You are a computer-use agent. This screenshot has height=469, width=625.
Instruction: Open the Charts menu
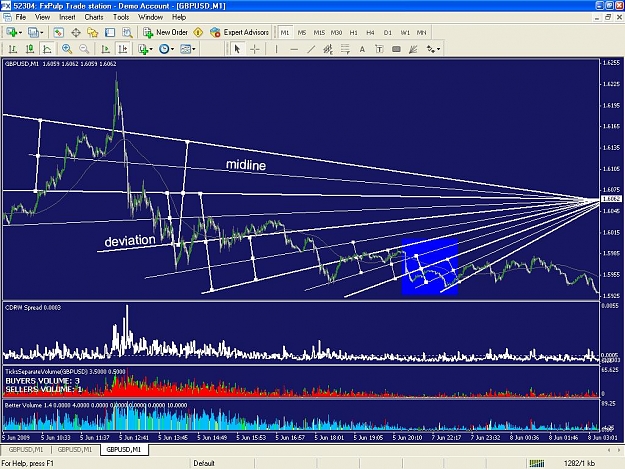(x=94, y=17)
